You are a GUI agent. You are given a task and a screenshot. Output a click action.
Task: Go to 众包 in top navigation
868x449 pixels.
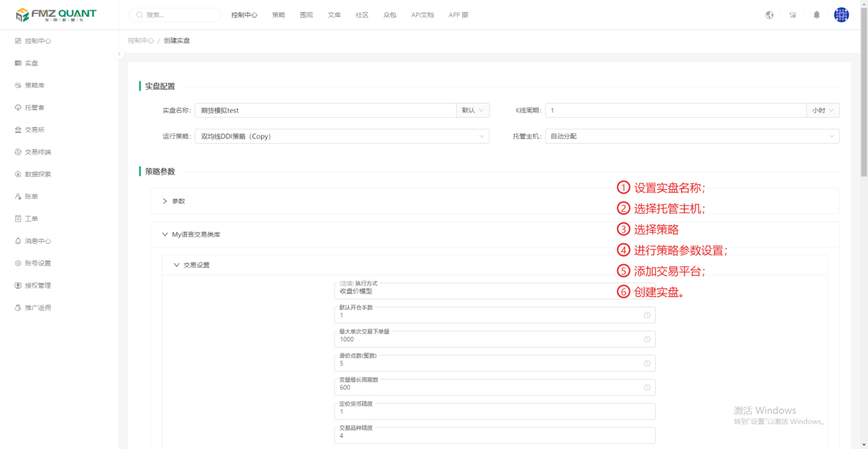pyautogui.click(x=390, y=15)
